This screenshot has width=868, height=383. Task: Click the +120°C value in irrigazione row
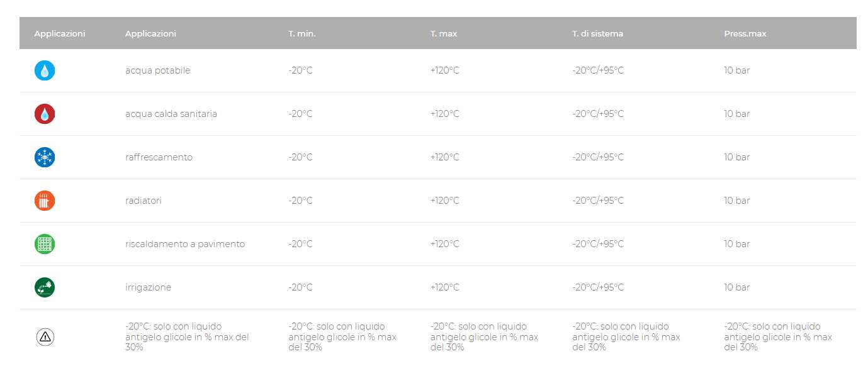[x=445, y=287]
